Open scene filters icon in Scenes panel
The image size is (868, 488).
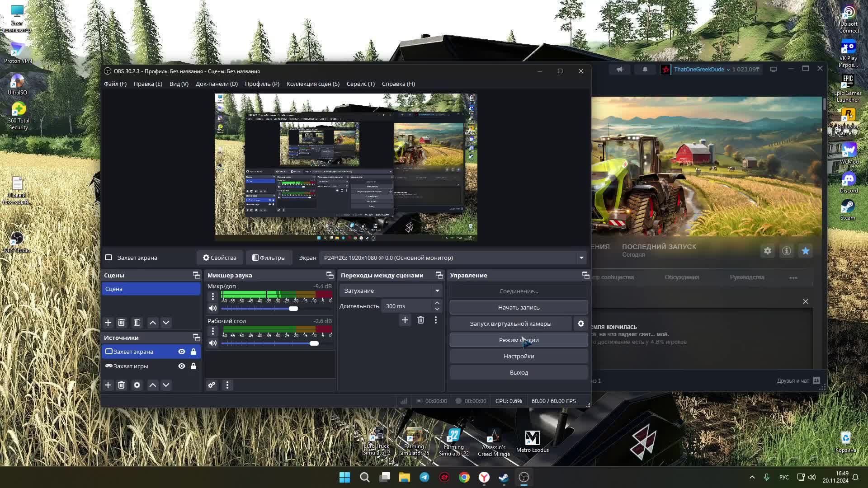[x=137, y=323]
